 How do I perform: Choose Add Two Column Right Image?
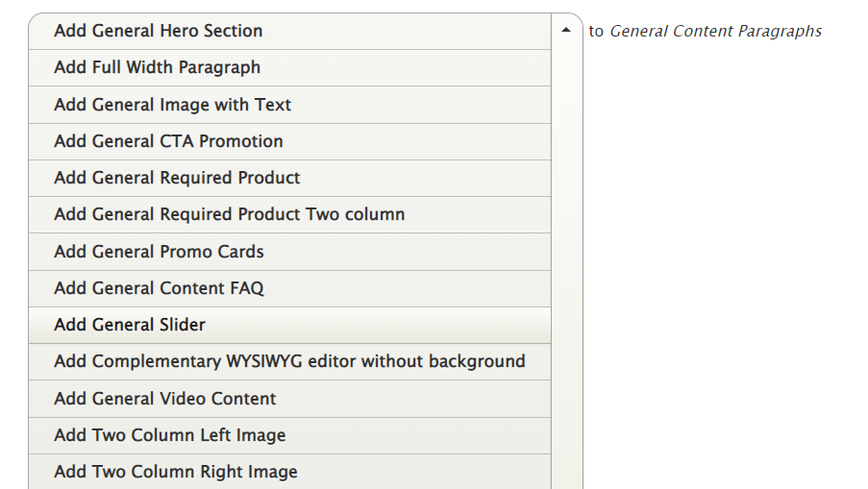pos(176,472)
